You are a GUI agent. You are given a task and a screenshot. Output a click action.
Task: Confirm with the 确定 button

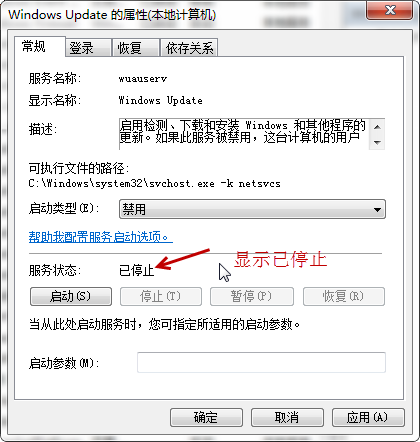[206, 417]
